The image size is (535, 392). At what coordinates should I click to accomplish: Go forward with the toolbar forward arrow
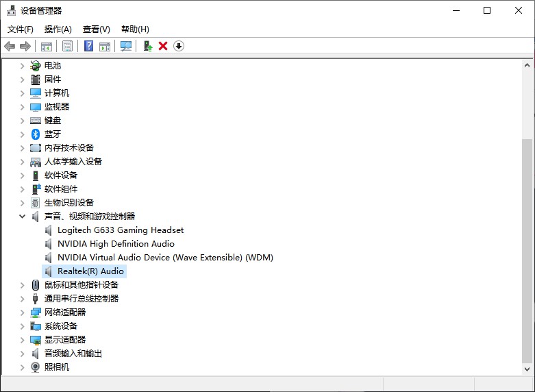point(25,46)
